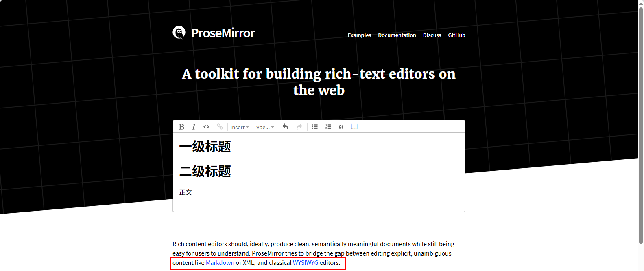This screenshot has height=271, width=644.
Task: Go to the Discuss page
Action: [432, 35]
